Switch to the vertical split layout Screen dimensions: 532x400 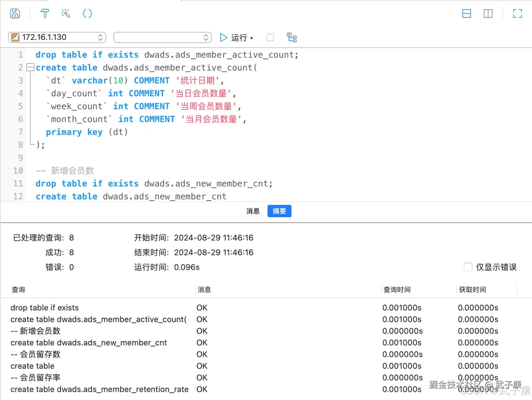point(488,13)
